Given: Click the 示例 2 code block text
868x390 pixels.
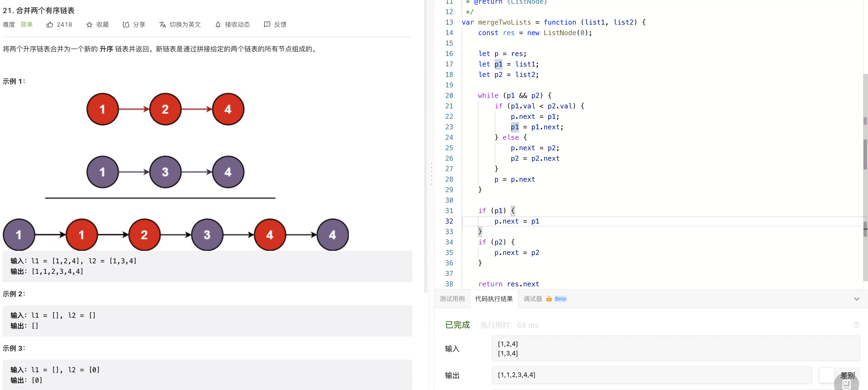Looking at the screenshot, I should point(53,320).
